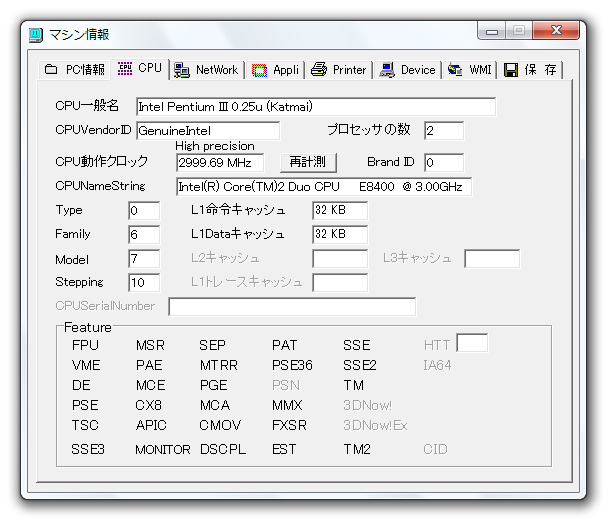Click the MTRR feature label

pyautogui.click(x=219, y=365)
